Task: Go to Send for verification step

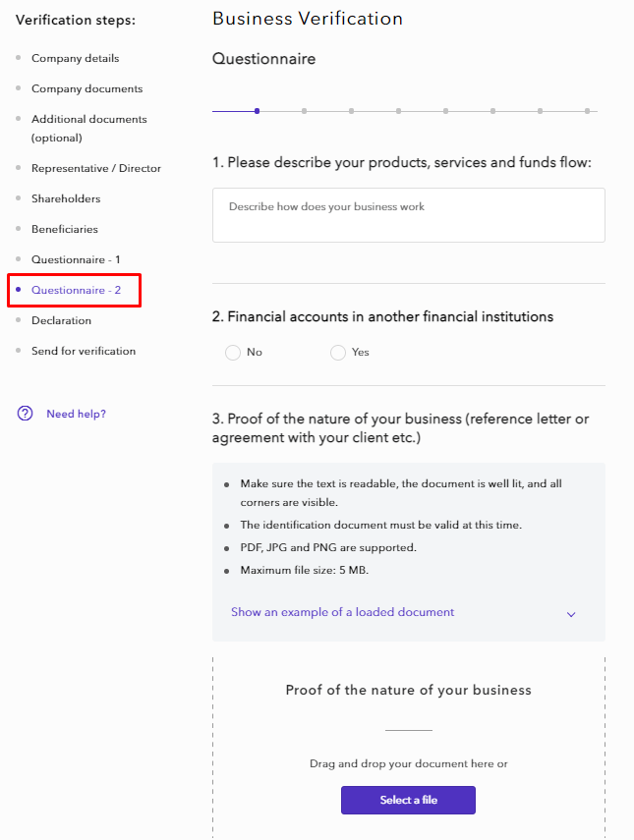Action: [x=84, y=351]
